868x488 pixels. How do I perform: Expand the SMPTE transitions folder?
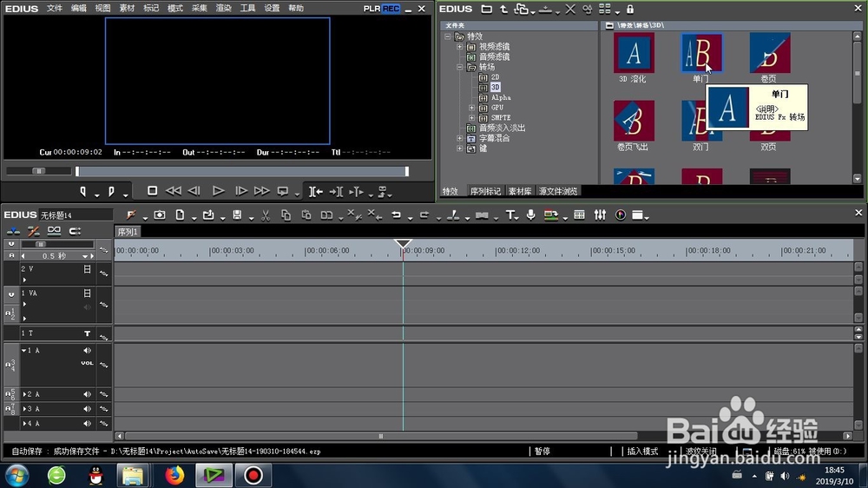point(471,118)
